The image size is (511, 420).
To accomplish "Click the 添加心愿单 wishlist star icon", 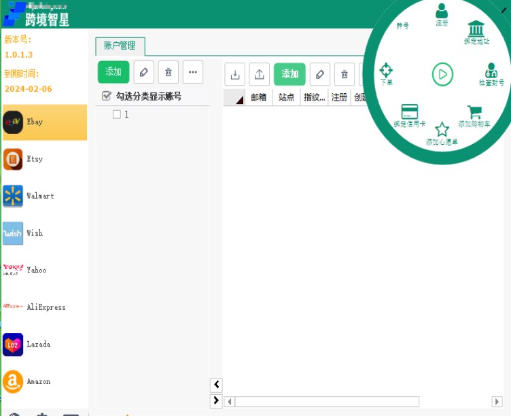I will tap(442, 134).
